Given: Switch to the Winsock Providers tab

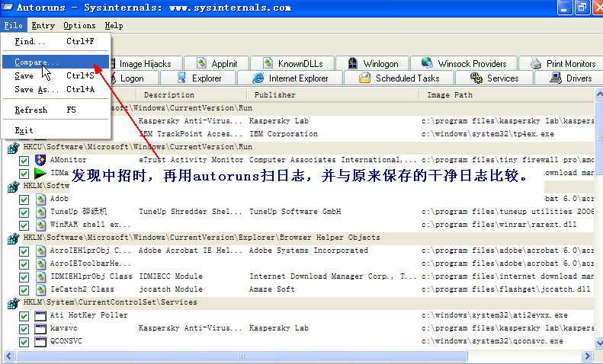Looking at the screenshot, I should [463, 63].
